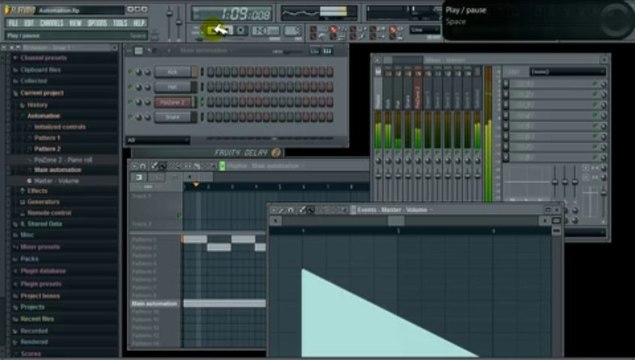Expand the Packs folder in browser

[29, 259]
